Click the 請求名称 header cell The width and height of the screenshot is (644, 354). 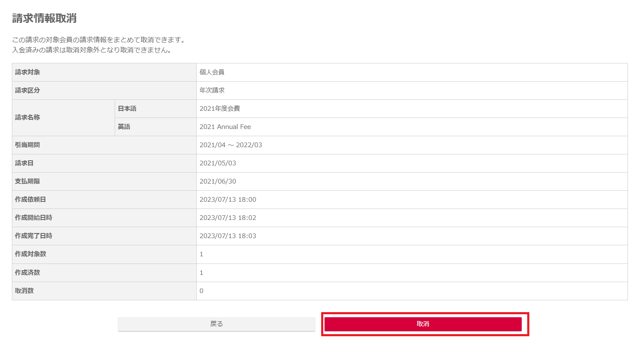point(63,118)
